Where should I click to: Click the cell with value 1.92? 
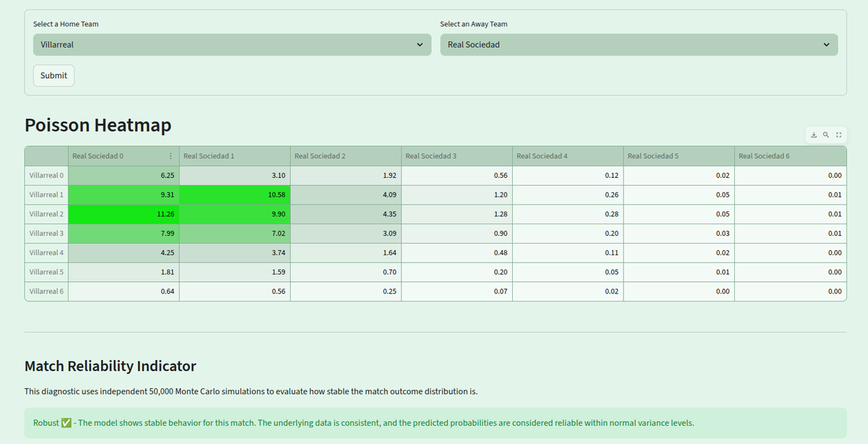coord(346,176)
